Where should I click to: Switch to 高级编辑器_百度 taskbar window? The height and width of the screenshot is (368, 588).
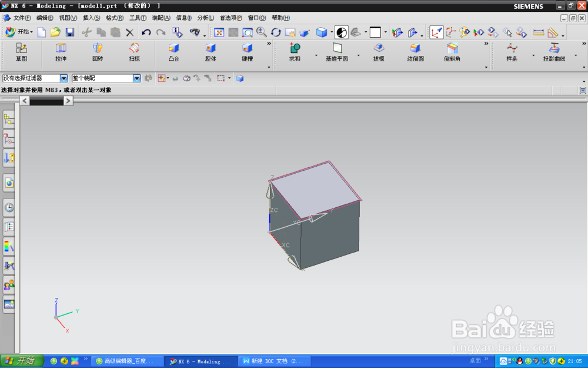(128, 362)
